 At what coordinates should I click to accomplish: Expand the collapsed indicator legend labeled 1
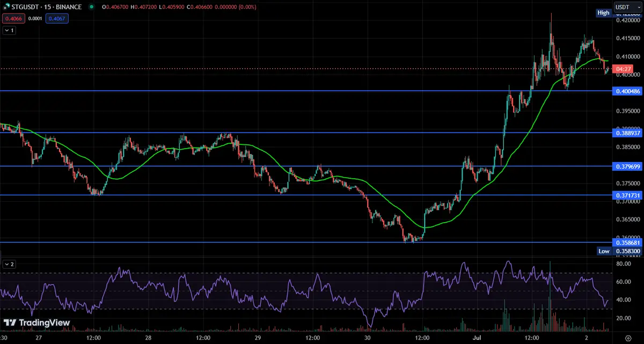[x=9, y=31]
